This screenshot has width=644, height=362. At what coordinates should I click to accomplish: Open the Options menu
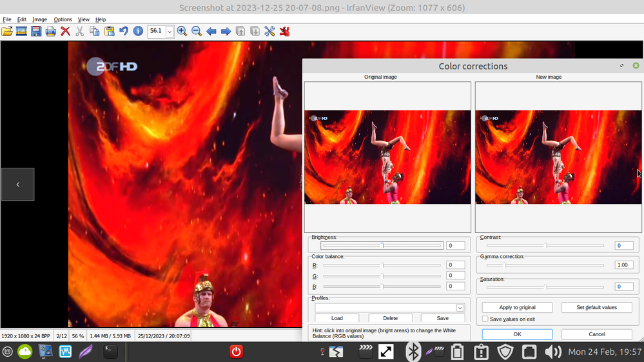click(x=63, y=19)
